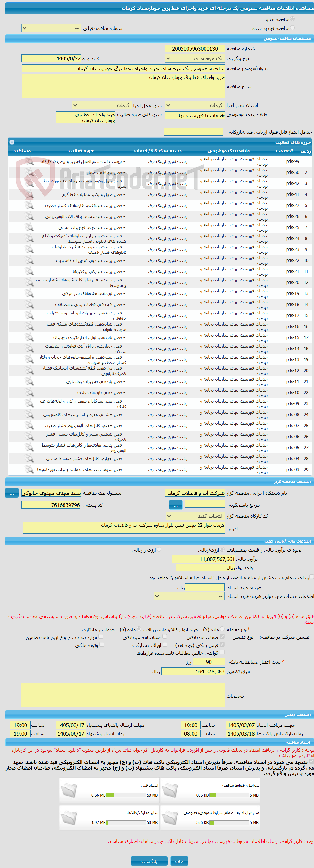This screenshot has height=868, width=314.
Task: Open the شماره مناقصه قبلی dropdown
Action: tap(51, 29)
